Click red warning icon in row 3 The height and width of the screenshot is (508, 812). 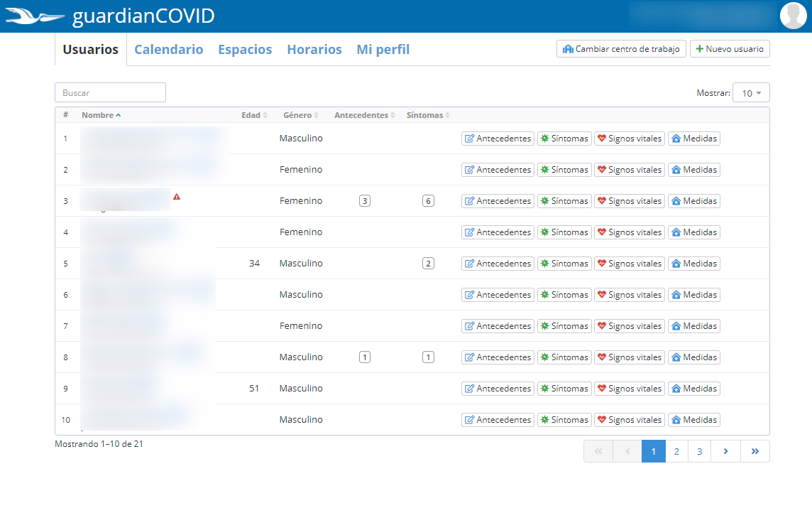(177, 197)
